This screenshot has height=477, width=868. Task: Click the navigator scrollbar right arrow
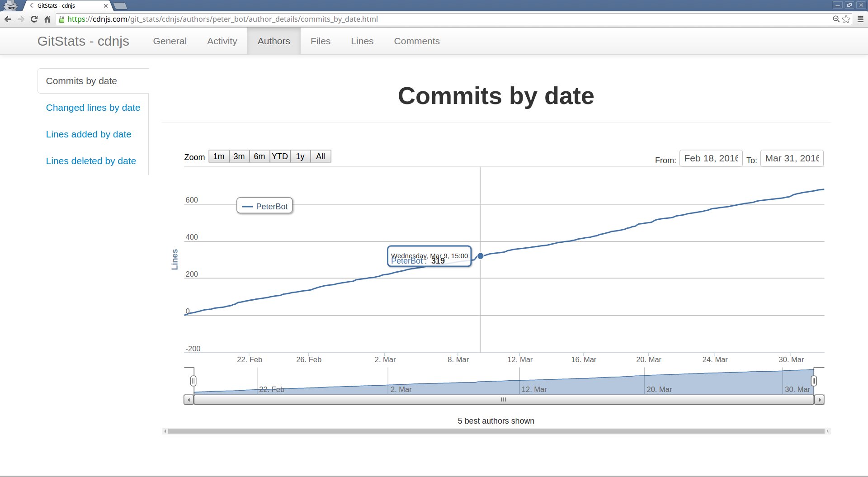819,400
